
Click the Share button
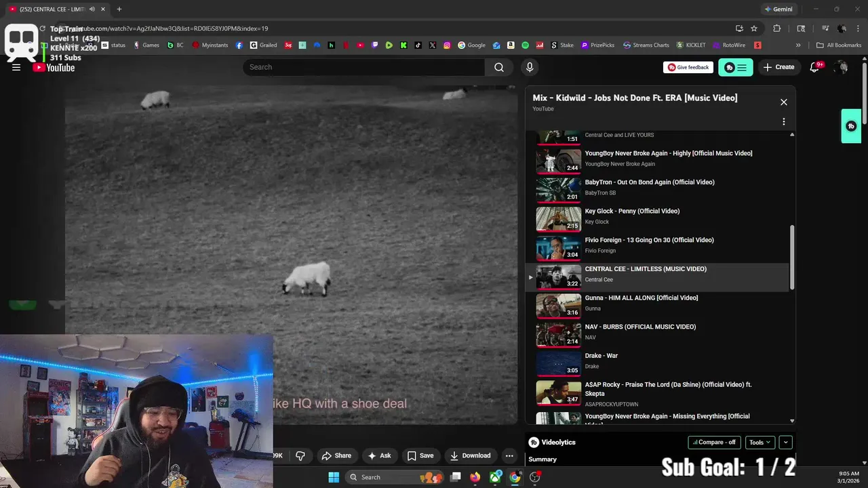pos(336,455)
